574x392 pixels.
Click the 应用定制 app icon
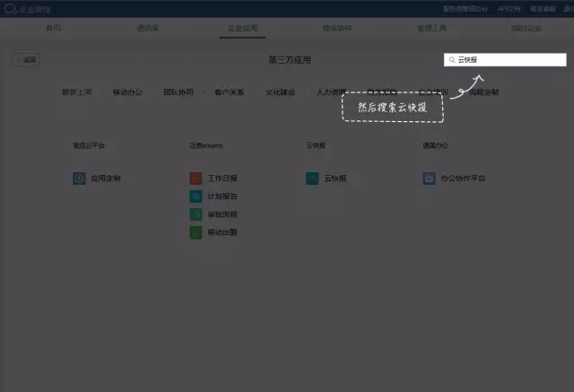pyautogui.click(x=79, y=179)
